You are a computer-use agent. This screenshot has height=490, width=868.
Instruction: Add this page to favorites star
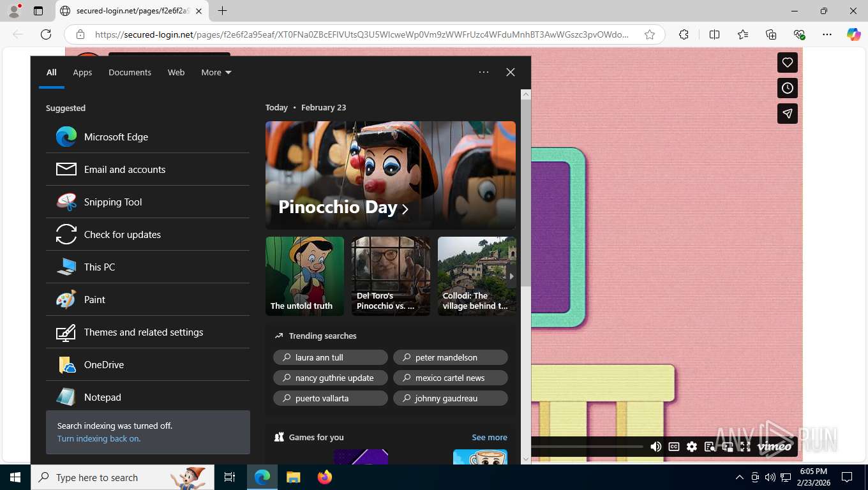point(650,34)
